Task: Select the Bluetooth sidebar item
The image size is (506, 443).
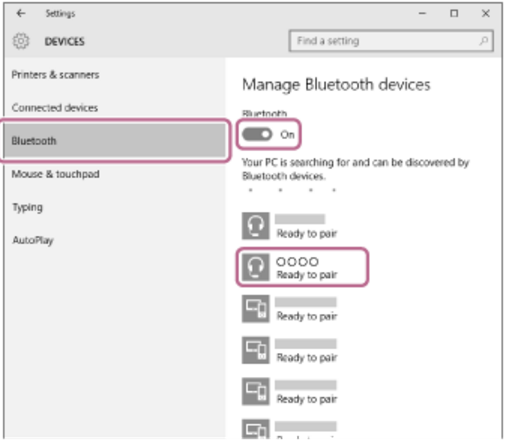Action: 115,140
